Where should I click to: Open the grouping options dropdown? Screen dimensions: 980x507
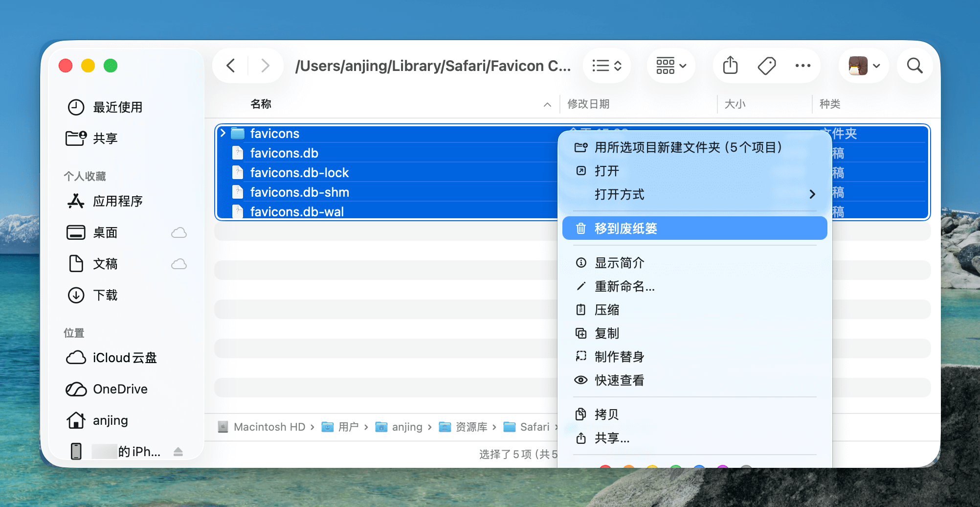671,66
